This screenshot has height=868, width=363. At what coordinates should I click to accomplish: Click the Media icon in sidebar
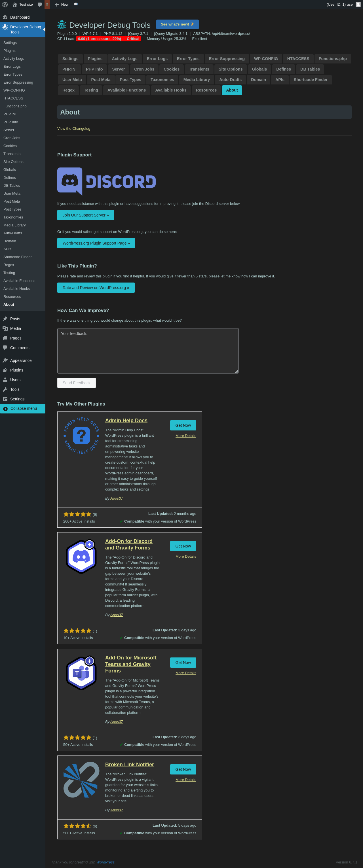(5, 328)
